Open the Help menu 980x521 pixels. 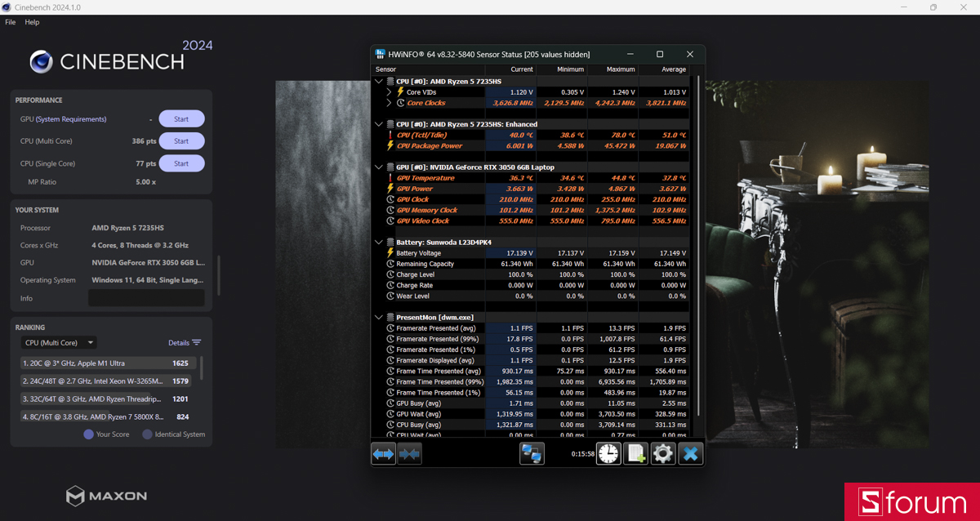tap(32, 22)
